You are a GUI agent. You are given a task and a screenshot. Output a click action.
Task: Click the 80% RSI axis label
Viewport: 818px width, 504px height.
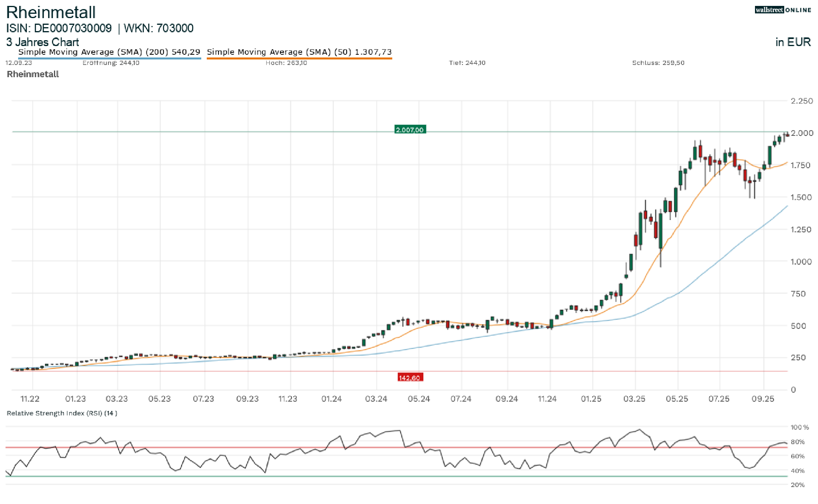point(798,442)
